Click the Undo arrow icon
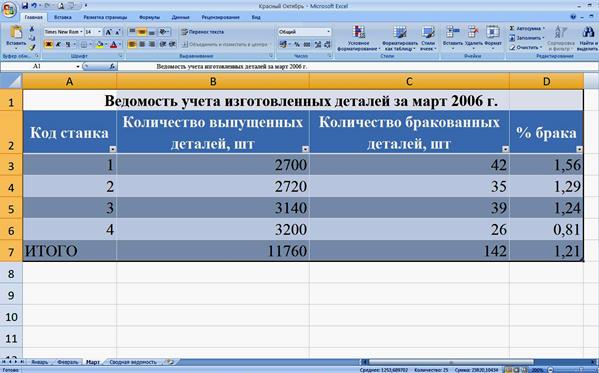The image size is (599, 373). point(34,6)
